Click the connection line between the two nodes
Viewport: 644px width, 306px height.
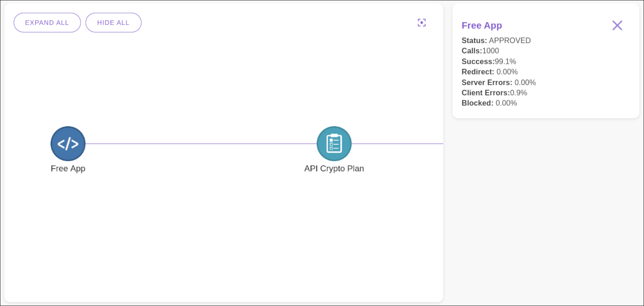tap(203, 143)
